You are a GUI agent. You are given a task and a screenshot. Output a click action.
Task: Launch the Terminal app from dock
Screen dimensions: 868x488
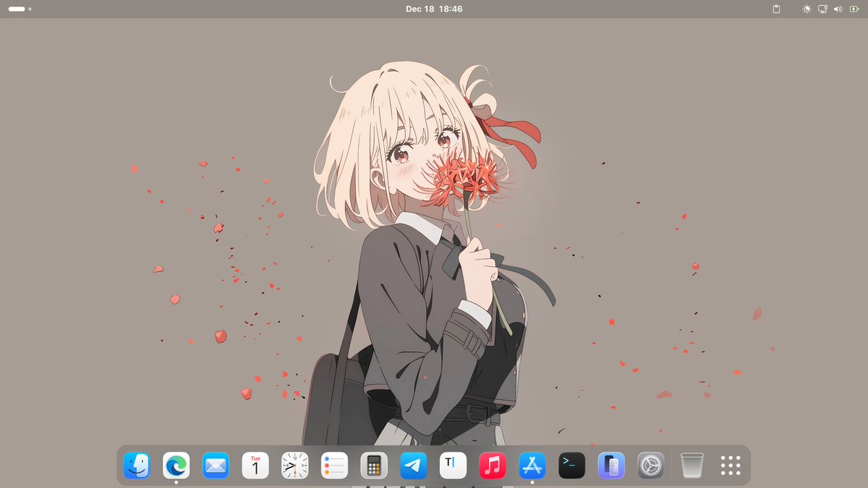pyautogui.click(x=571, y=466)
